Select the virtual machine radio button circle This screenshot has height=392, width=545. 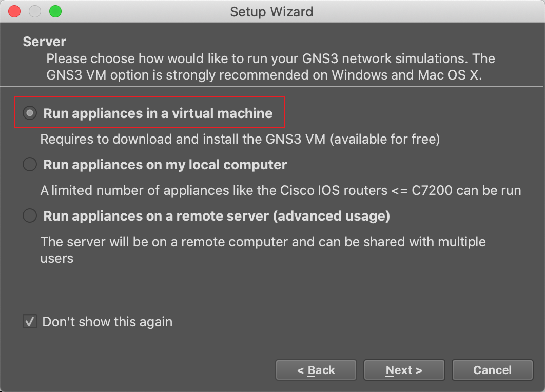tap(30, 113)
